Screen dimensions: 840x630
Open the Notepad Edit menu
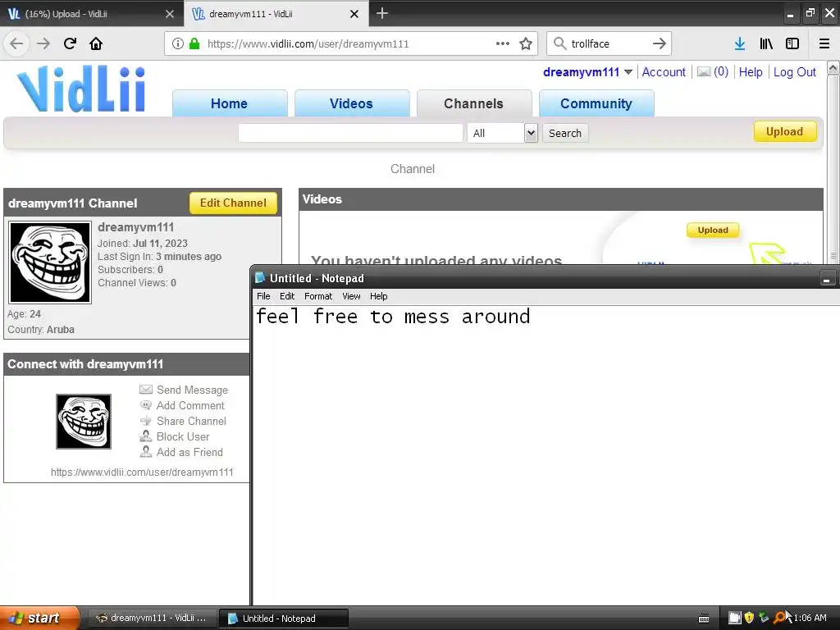click(x=286, y=296)
